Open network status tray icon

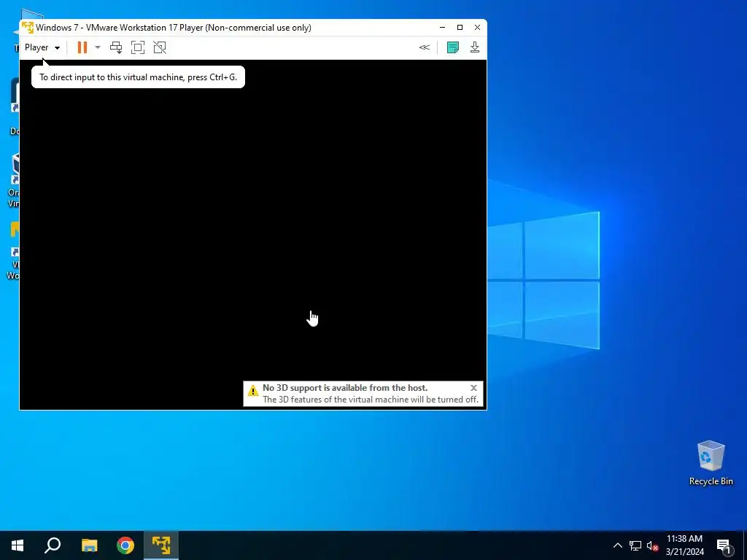tap(635, 545)
